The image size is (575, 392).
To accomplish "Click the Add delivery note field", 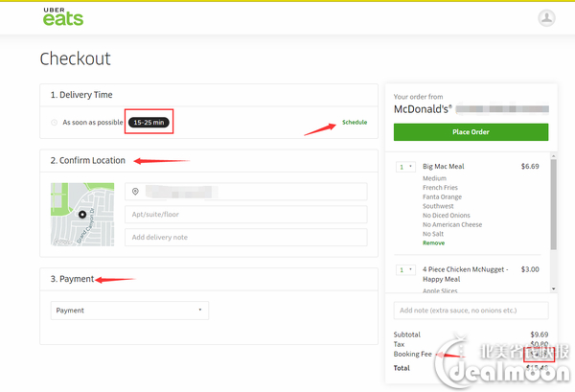I will click(x=245, y=237).
